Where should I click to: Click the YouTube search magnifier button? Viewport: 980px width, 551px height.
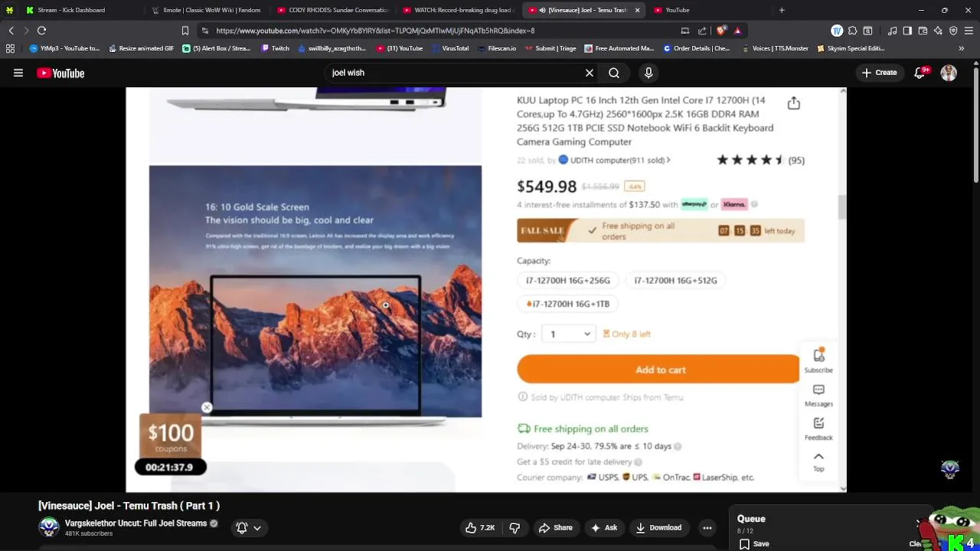click(614, 73)
